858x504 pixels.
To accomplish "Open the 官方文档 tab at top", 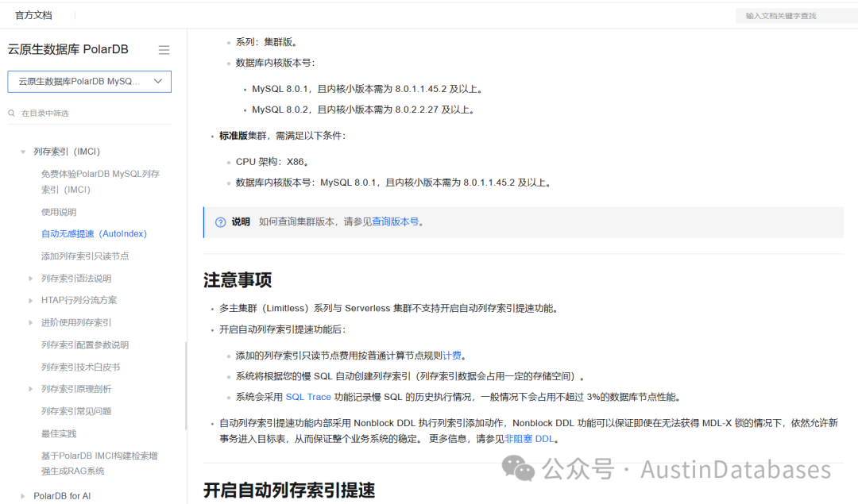I will (x=34, y=15).
